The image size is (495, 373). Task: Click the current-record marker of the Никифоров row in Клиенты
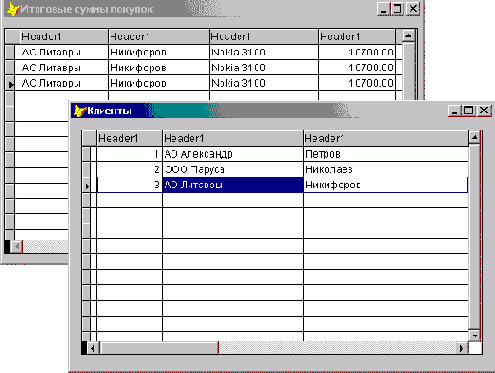pyautogui.click(x=87, y=185)
